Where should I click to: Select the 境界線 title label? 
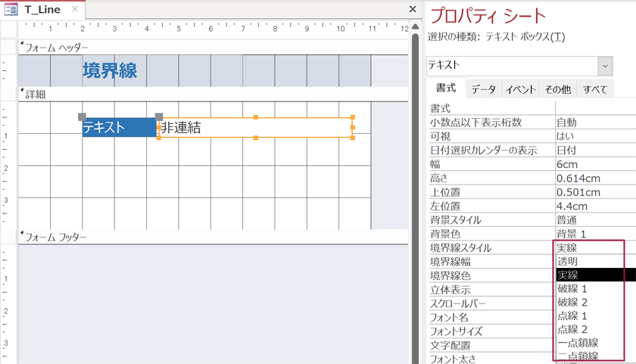coord(110,71)
